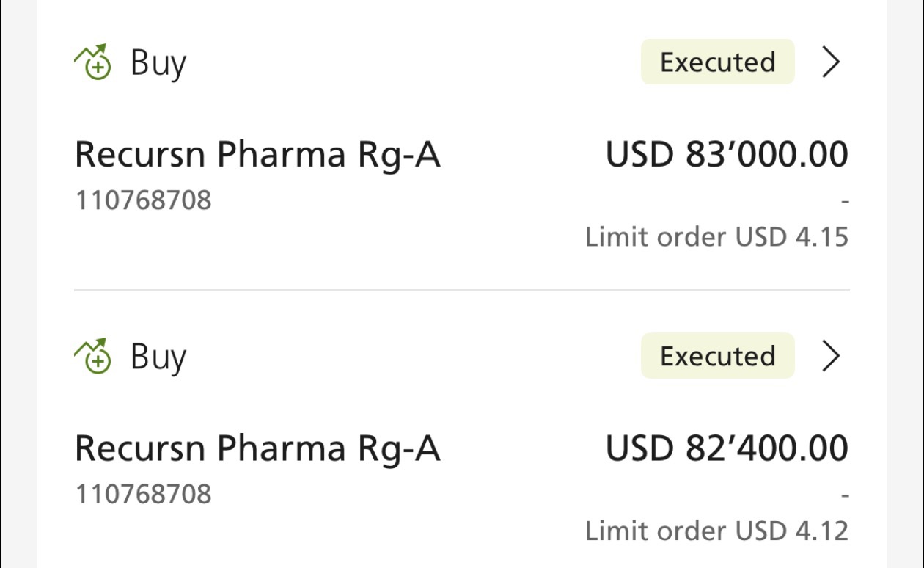This screenshot has width=924, height=568.
Task: Tap the dash under USD 82'400.00
Action: click(845, 494)
